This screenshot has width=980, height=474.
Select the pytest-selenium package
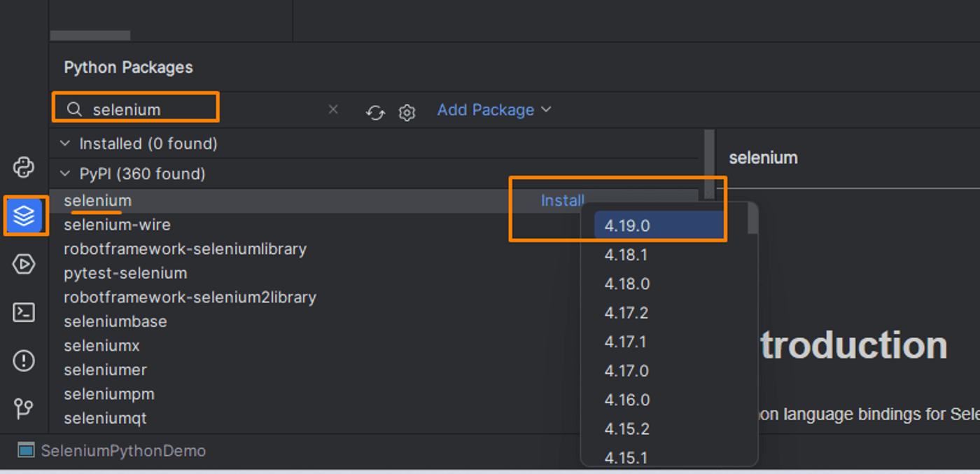click(125, 273)
